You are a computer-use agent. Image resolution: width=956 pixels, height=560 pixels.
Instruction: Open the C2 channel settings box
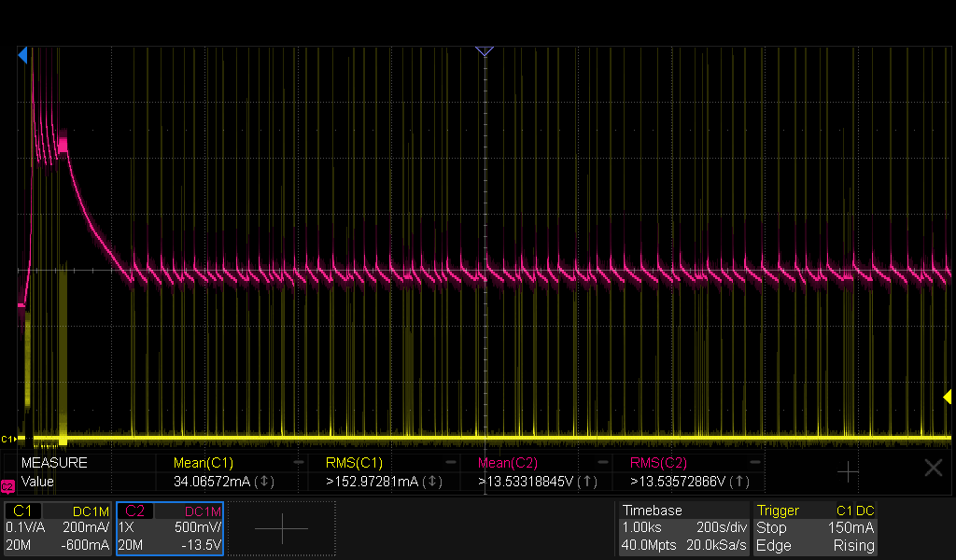(x=170, y=528)
